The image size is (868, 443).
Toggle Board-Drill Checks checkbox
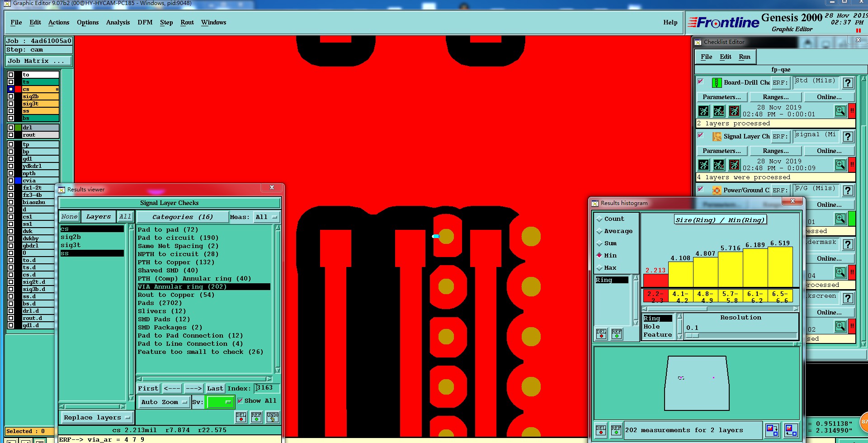coord(701,81)
